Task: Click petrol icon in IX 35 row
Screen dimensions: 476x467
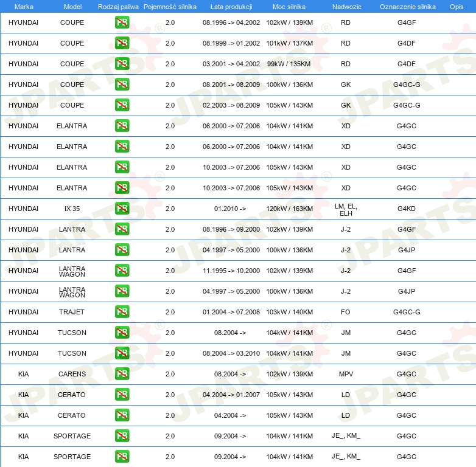Action: tap(122, 209)
